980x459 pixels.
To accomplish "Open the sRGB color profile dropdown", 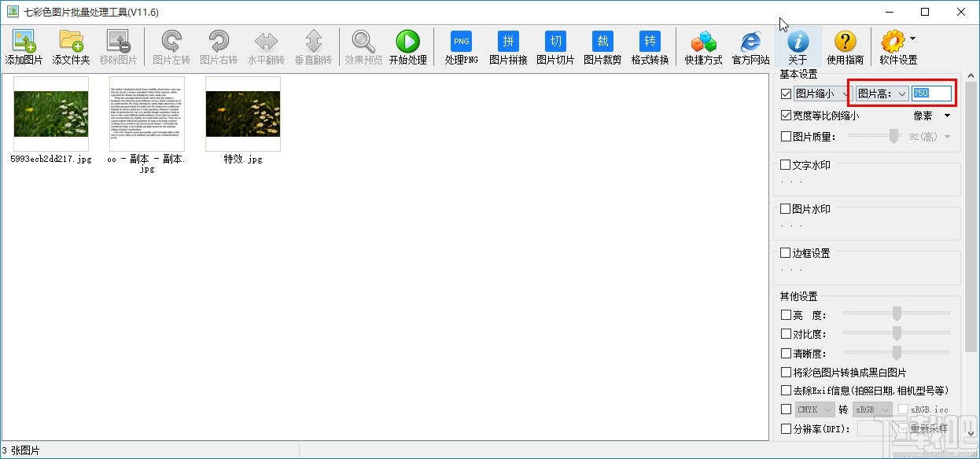I will tap(872, 409).
